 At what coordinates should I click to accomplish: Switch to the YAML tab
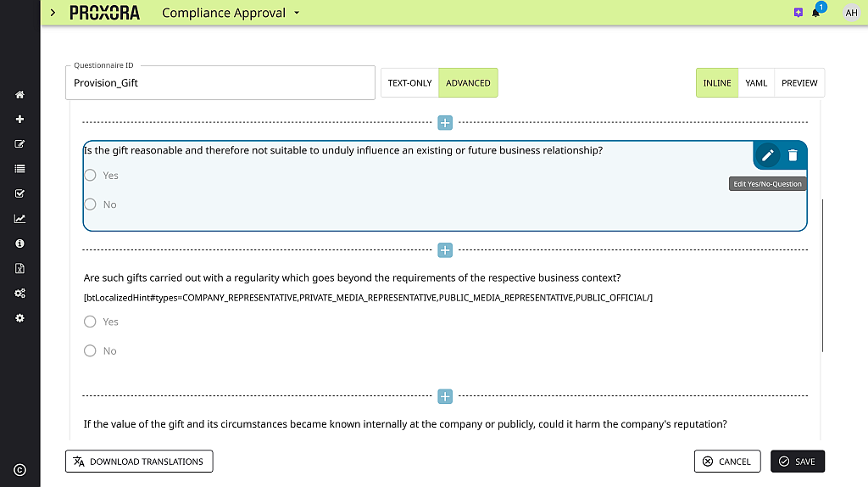tap(756, 83)
